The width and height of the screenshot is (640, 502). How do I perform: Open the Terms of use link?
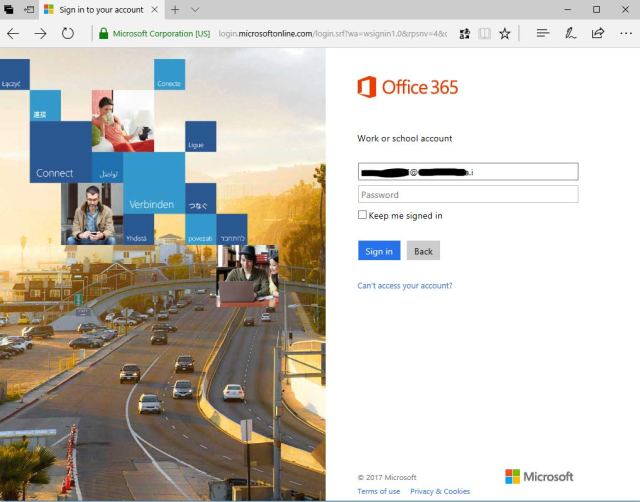(x=378, y=491)
